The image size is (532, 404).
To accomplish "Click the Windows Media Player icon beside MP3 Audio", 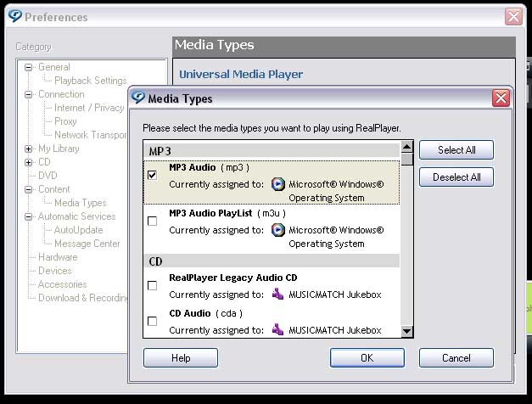I will tap(277, 184).
